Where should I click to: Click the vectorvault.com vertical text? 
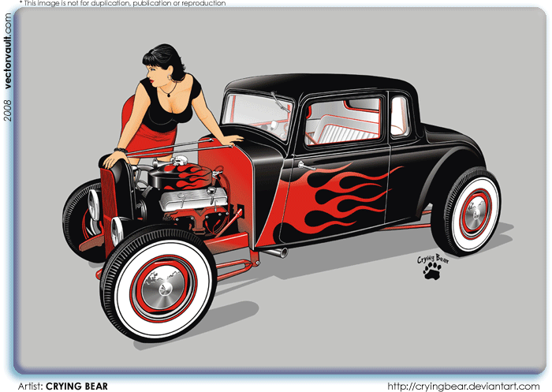click(x=8, y=50)
